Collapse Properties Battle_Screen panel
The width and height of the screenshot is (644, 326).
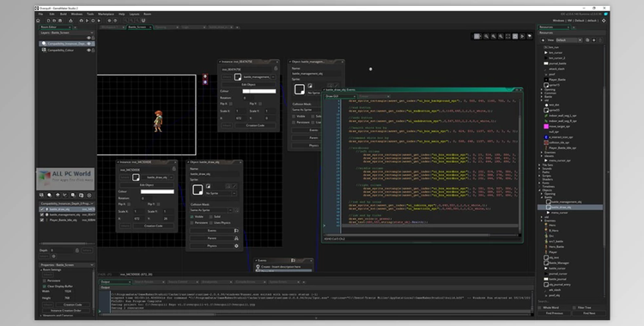pos(92,265)
